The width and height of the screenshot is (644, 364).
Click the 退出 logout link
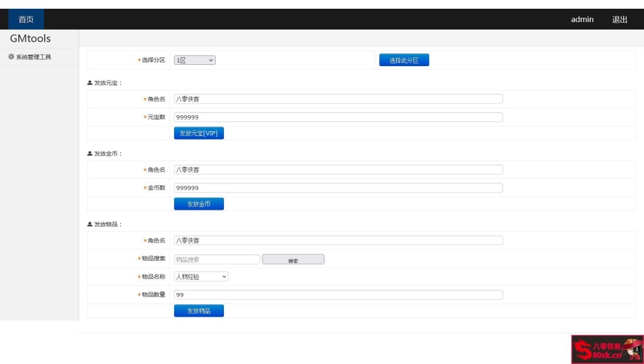pyautogui.click(x=619, y=20)
